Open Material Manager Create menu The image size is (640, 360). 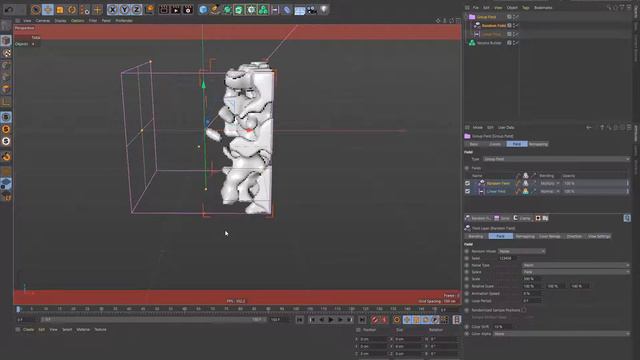point(28,329)
